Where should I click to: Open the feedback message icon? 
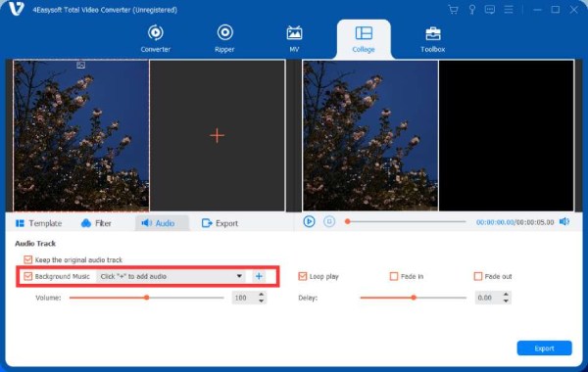(x=490, y=10)
